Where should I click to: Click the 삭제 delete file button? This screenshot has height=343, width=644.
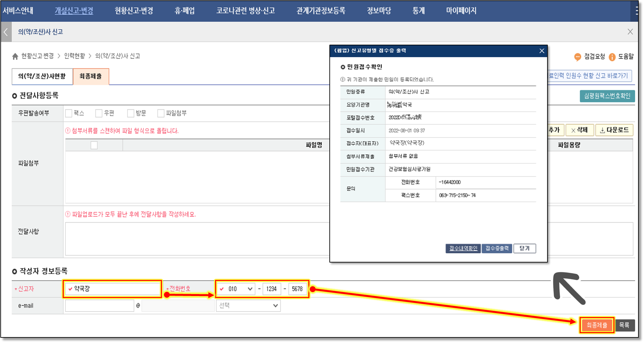tap(579, 130)
